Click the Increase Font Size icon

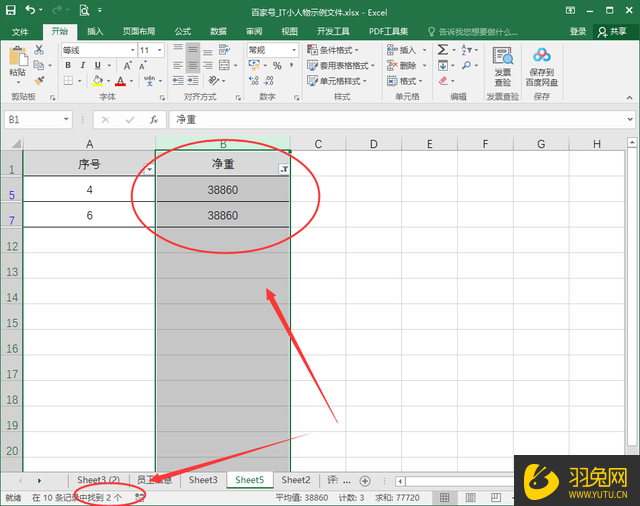(x=127, y=65)
